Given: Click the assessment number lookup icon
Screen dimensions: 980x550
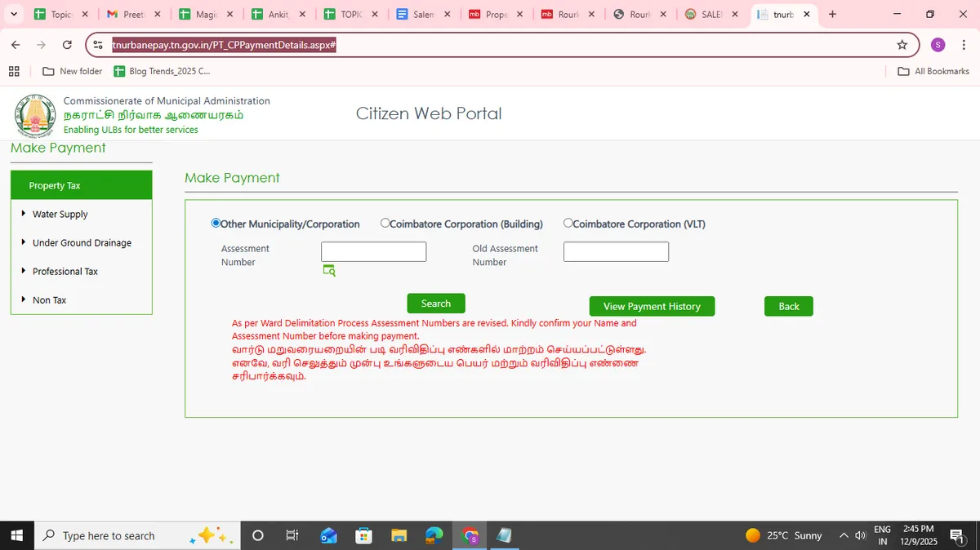Looking at the screenshot, I should click(329, 270).
